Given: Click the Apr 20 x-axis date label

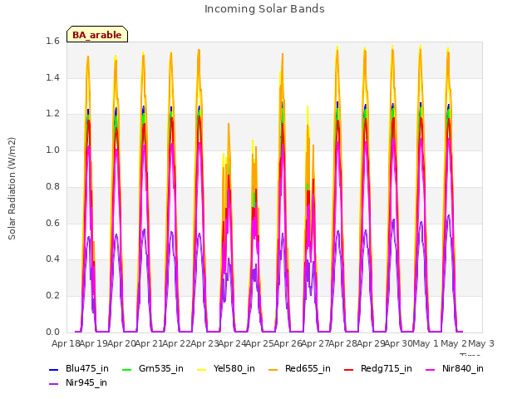Looking at the screenshot, I should [121, 343].
